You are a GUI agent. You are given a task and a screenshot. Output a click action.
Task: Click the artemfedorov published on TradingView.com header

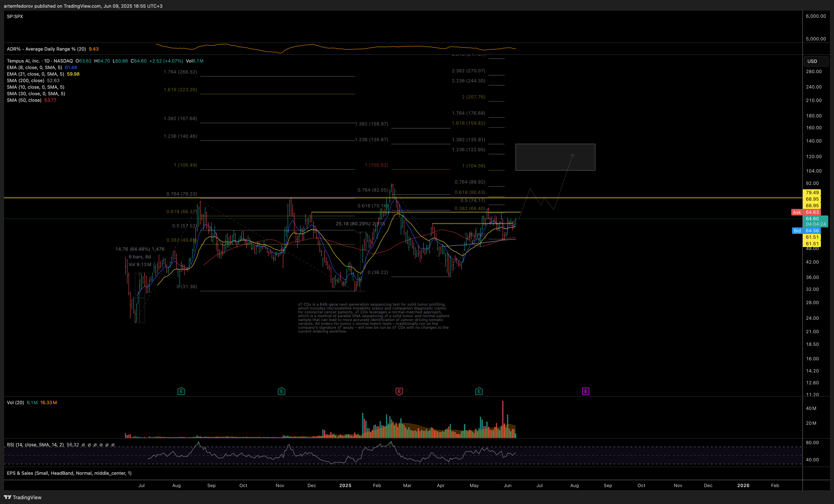(83, 6)
